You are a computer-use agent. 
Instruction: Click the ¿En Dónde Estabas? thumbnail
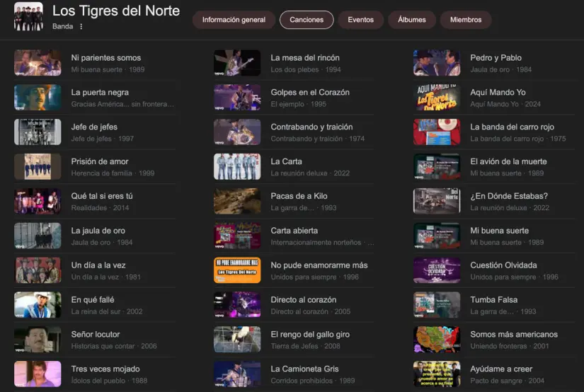coord(437,202)
